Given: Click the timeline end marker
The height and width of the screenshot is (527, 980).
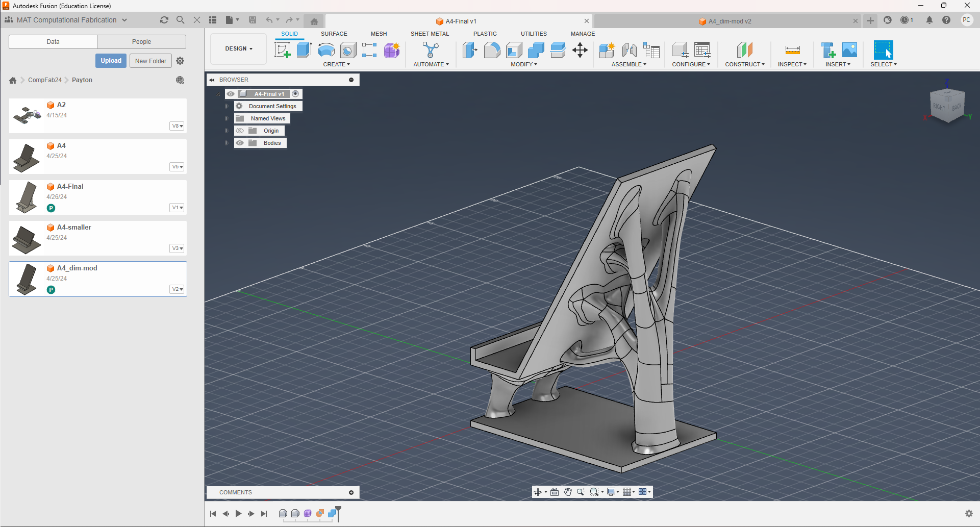Looking at the screenshot, I should (x=338, y=513).
